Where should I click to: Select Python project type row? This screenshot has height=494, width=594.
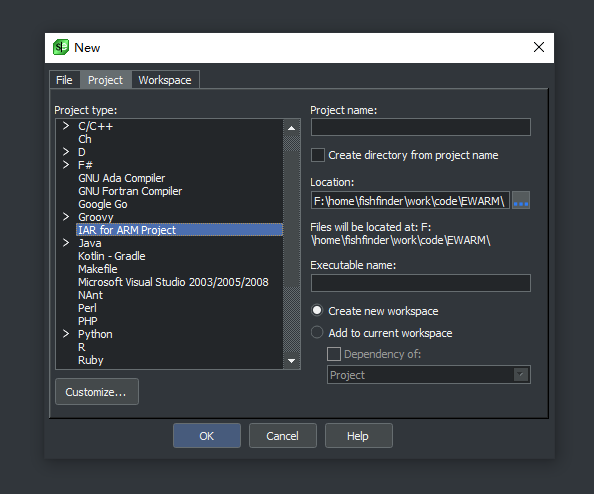[x=95, y=334]
